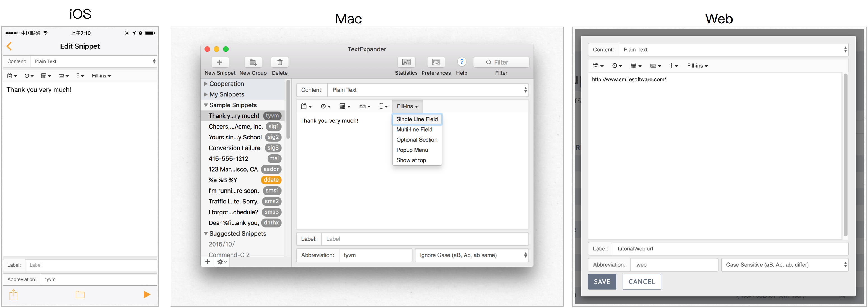
Task: Expand the Cooperation group
Action: [206, 84]
